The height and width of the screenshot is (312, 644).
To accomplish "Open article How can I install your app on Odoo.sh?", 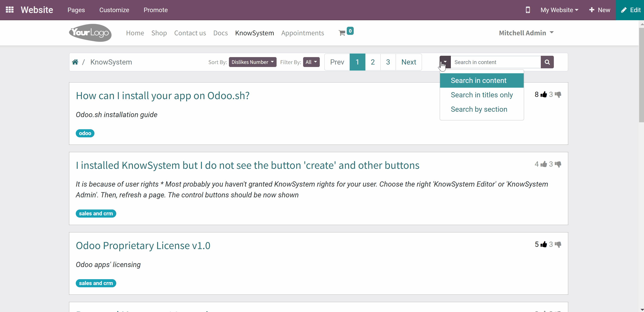I will tap(163, 96).
